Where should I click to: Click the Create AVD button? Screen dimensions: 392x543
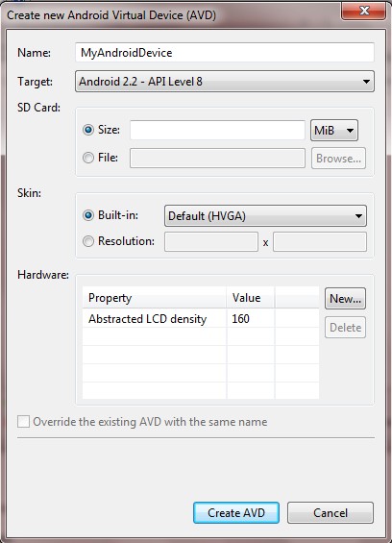[236, 512]
